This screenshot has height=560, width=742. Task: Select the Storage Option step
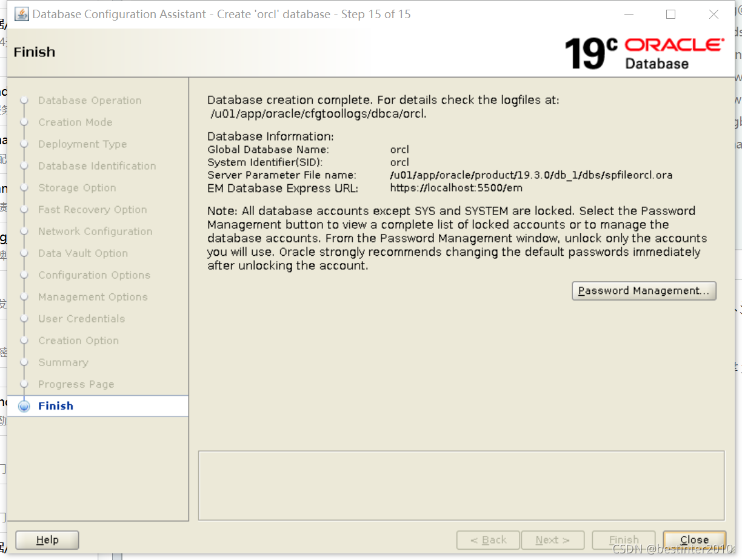coord(77,188)
